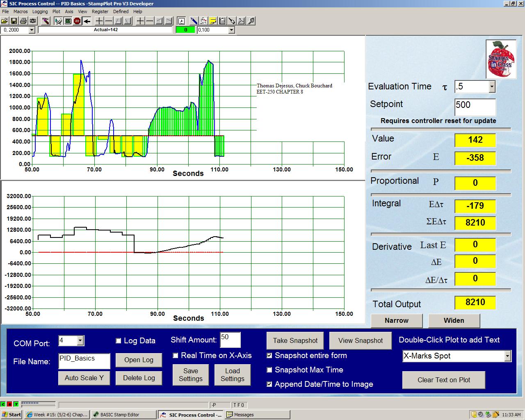This screenshot has height=420, width=525.
Task: Open the Axis menu
Action: pyautogui.click(x=69, y=11)
